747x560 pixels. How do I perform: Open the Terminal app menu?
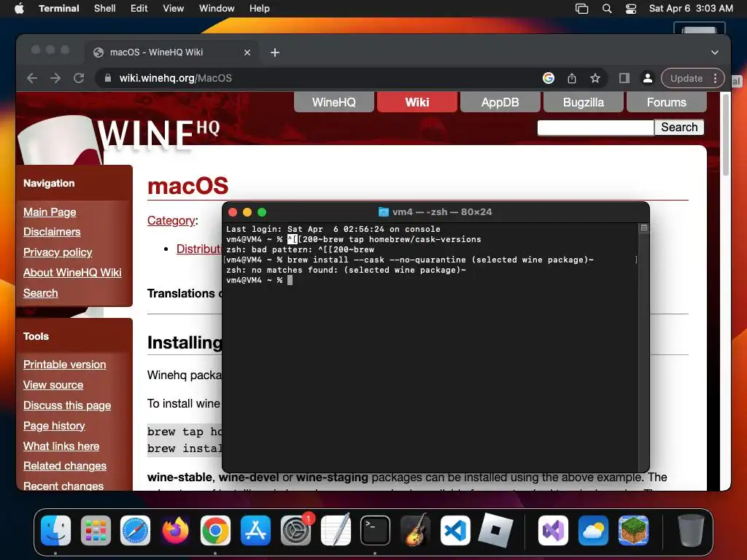[x=58, y=8]
